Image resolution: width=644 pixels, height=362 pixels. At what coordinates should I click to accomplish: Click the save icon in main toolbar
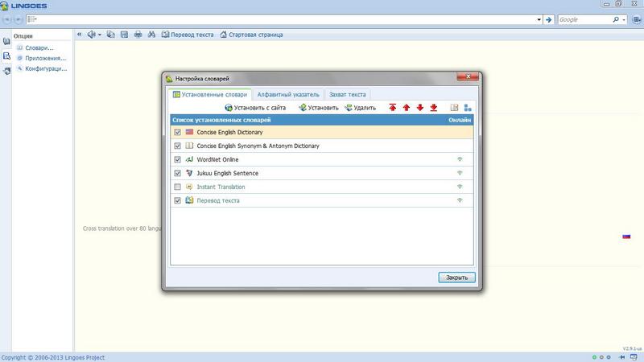(124, 35)
